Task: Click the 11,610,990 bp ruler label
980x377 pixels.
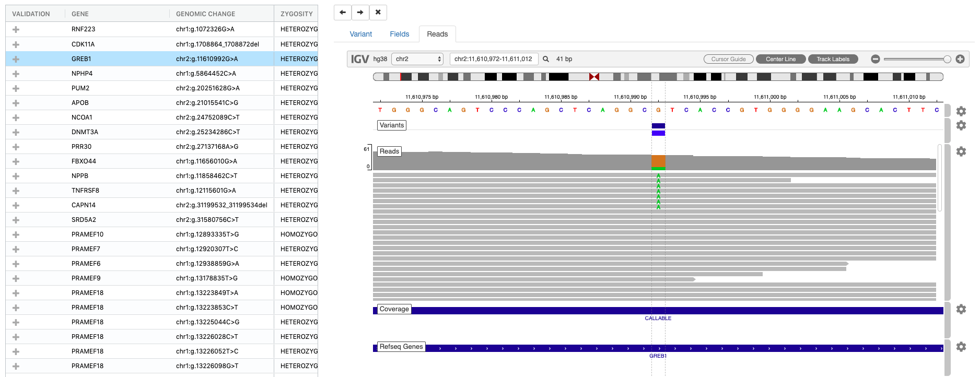Action: tap(630, 97)
